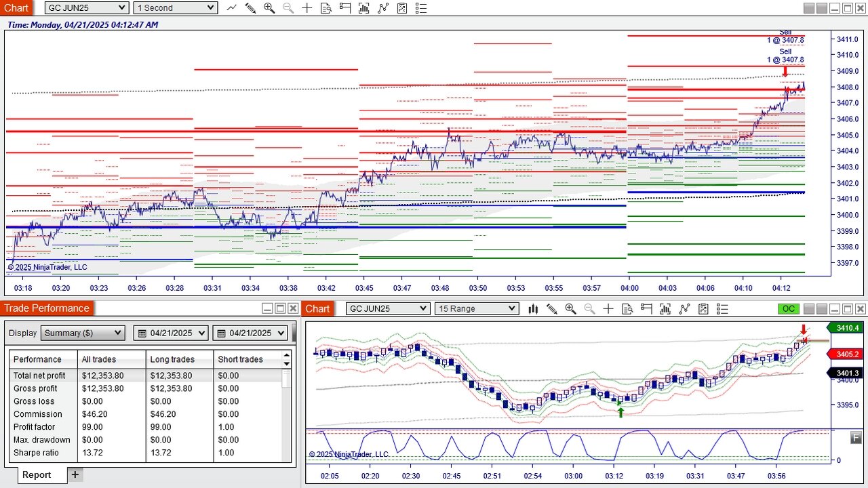Viewport: 868px width, 488px height.
Task: Open Indicators in the 15 Range chart
Action: (x=665, y=309)
